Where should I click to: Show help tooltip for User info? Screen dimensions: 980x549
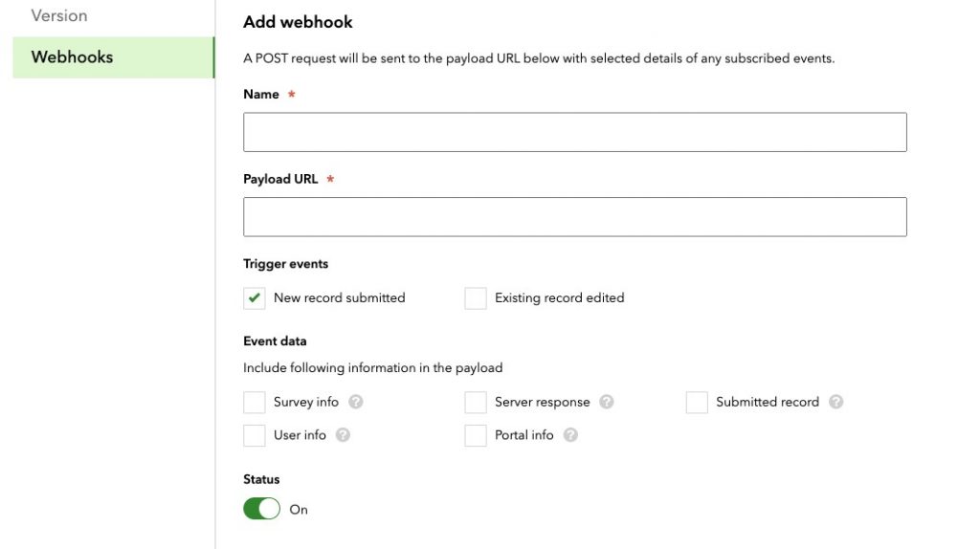[x=343, y=434]
